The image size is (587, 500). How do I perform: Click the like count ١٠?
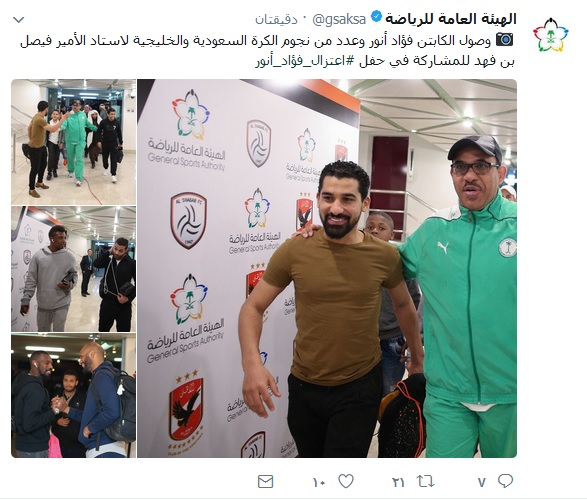pyautogui.click(x=319, y=483)
